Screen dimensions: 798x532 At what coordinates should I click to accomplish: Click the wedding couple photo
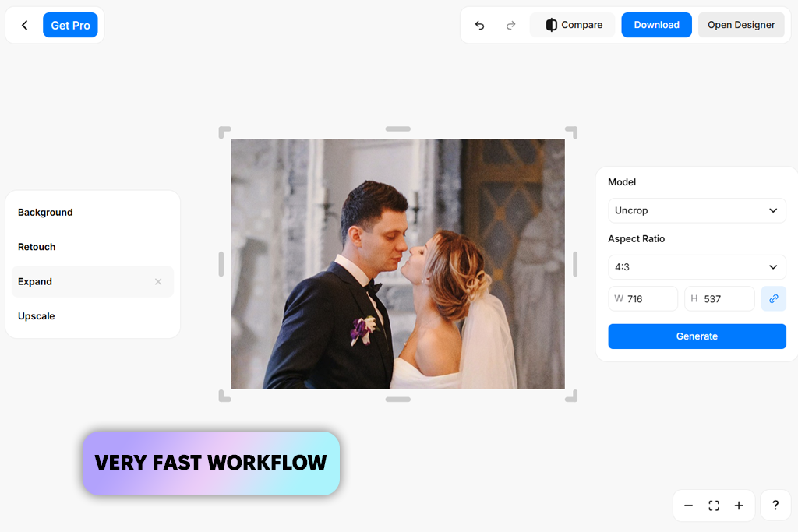pyautogui.click(x=398, y=264)
